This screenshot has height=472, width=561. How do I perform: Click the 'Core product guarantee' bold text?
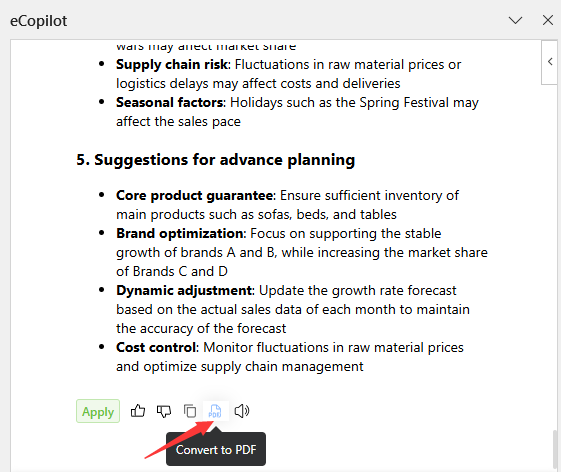pos(195,196)
